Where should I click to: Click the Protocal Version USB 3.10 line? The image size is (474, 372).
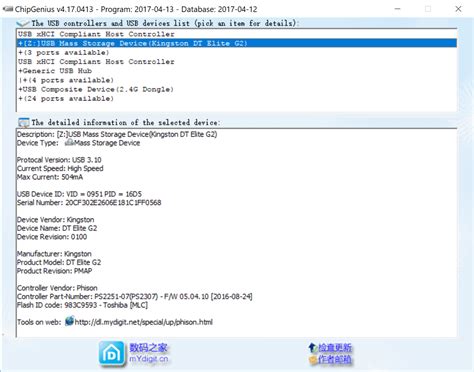tap(59, 160)
